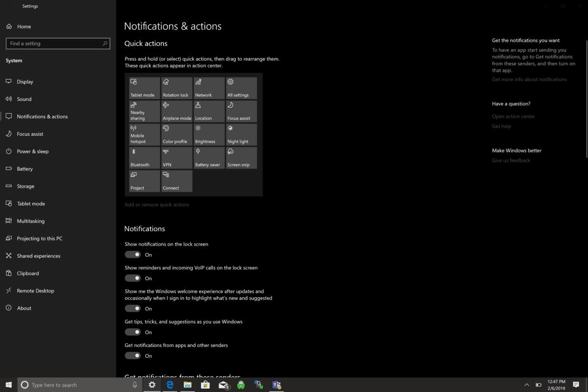
Task: Turn off tips, tricks, and suggestions
Action: tap(132, 332)
